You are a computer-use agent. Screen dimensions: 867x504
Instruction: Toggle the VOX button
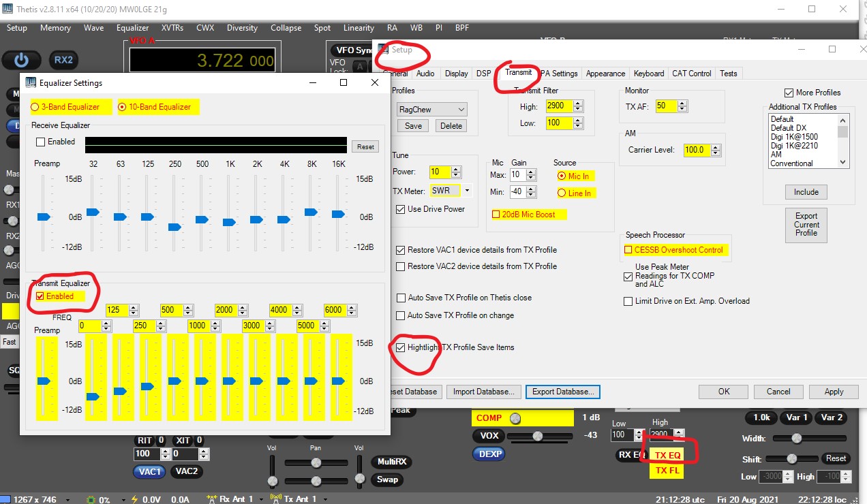click(x=489, y=436)
